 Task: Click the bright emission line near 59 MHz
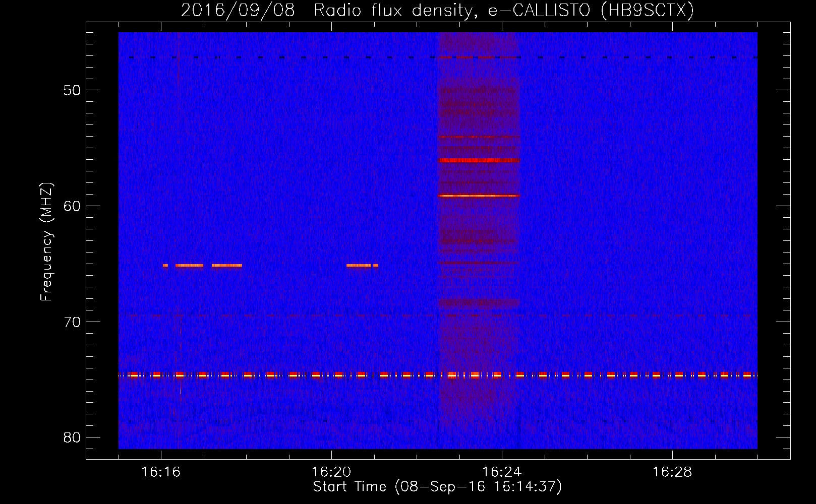[x=479, y=196]
